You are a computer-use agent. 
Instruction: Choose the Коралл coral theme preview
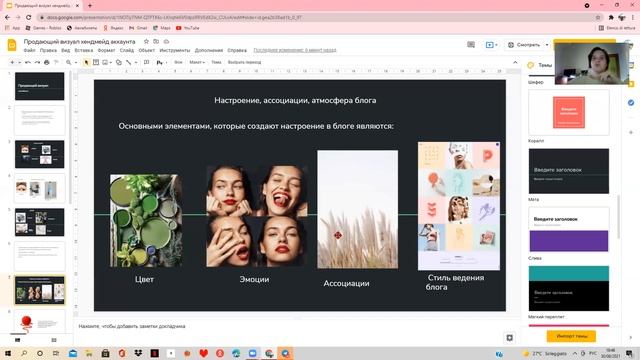click(x=569, y=112)
